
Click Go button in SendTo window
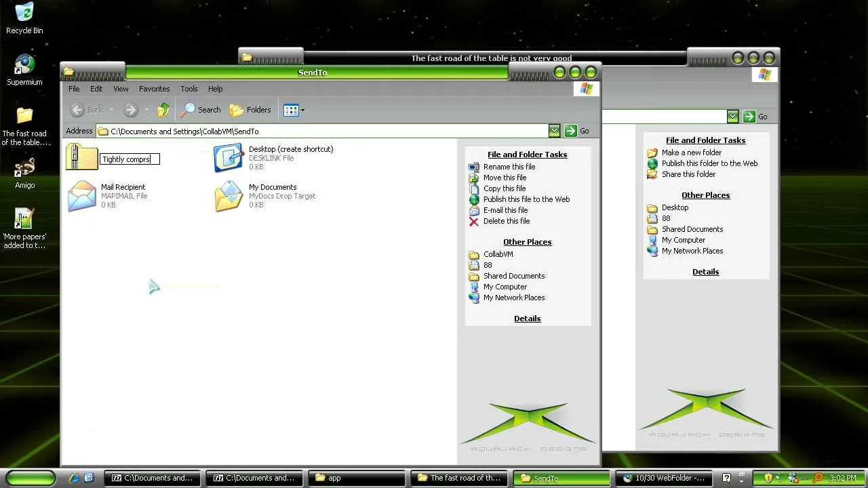[577, 131]
